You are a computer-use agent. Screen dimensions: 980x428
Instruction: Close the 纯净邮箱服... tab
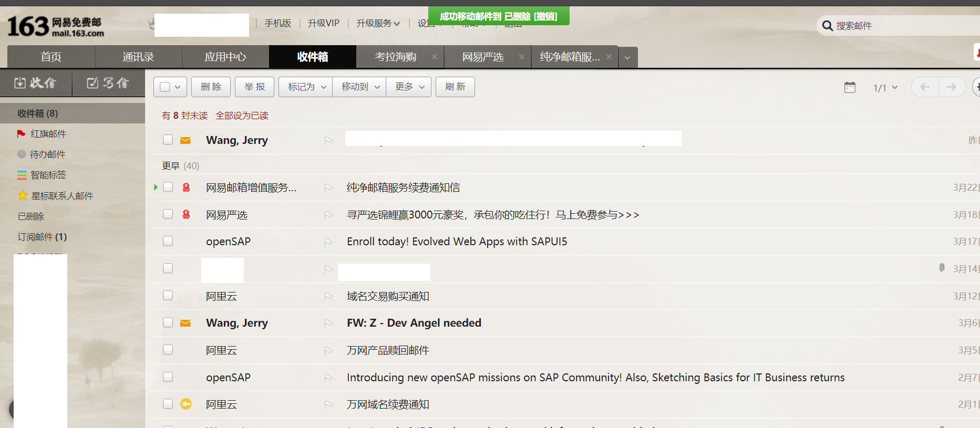(x=609, y=57)
